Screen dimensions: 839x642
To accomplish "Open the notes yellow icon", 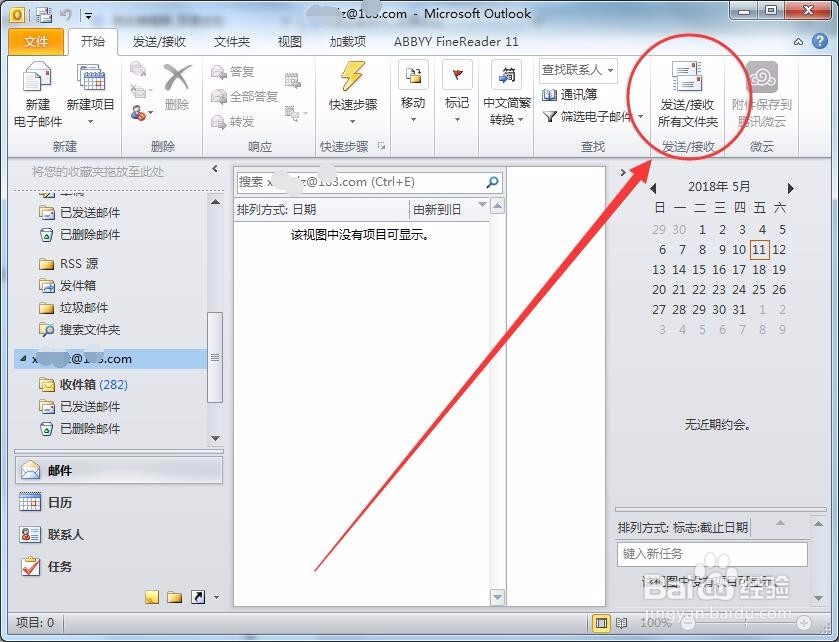I will (152, 597).
